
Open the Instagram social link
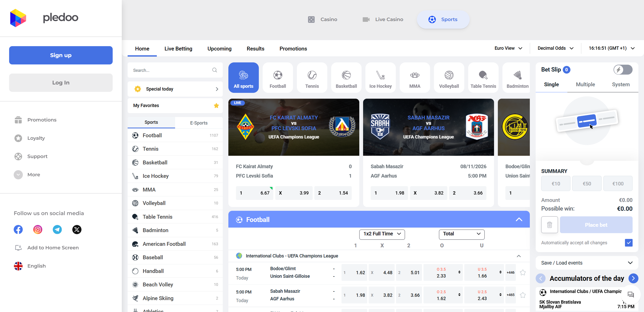(38, 230)
